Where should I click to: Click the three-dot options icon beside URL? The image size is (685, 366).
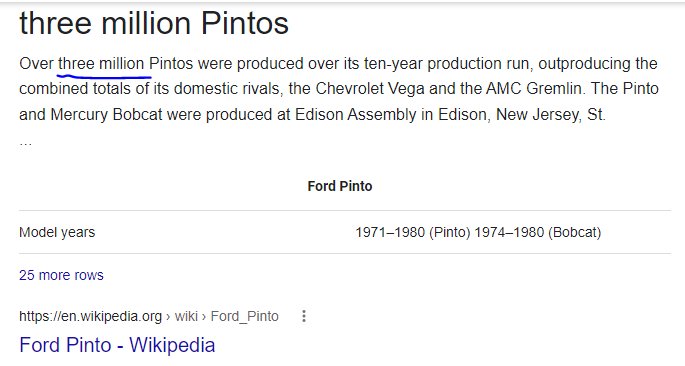pyautogui.click(x=304, y=316)
